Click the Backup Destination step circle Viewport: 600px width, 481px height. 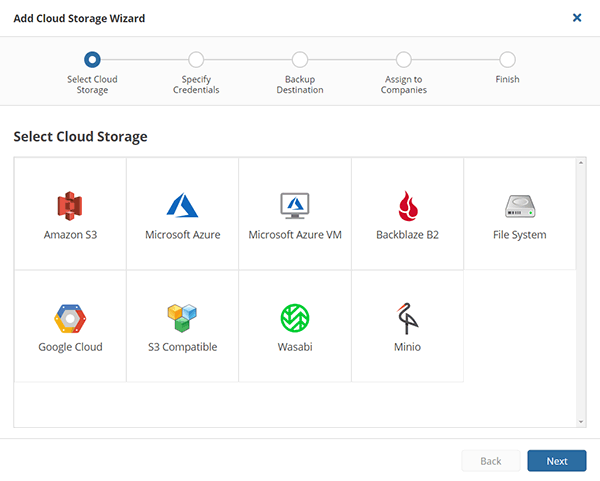point(300,60)
